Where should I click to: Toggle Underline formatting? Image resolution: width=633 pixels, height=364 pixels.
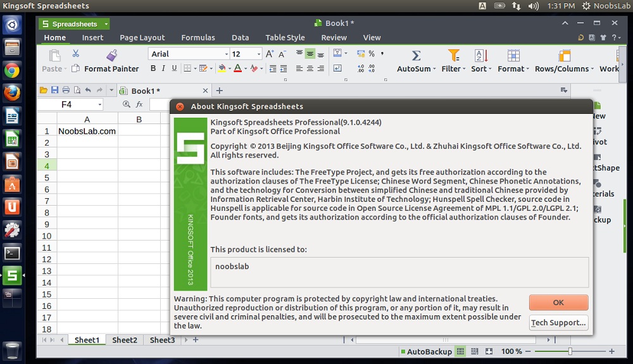(174, 68)
